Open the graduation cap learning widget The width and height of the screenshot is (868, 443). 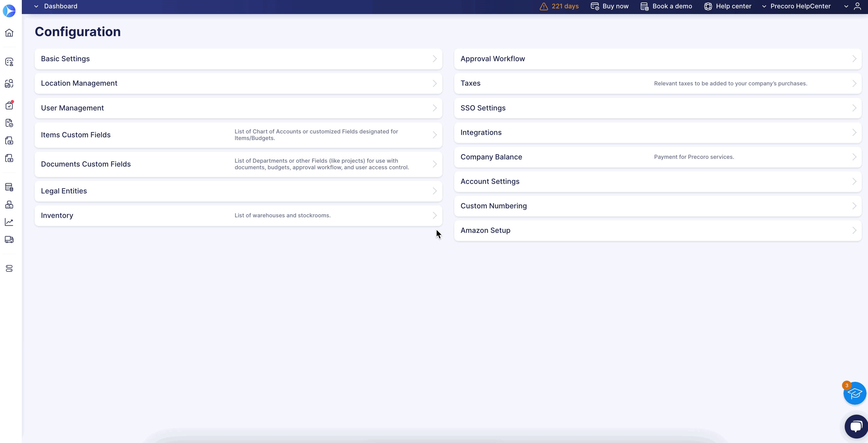(x=855, y=393)
